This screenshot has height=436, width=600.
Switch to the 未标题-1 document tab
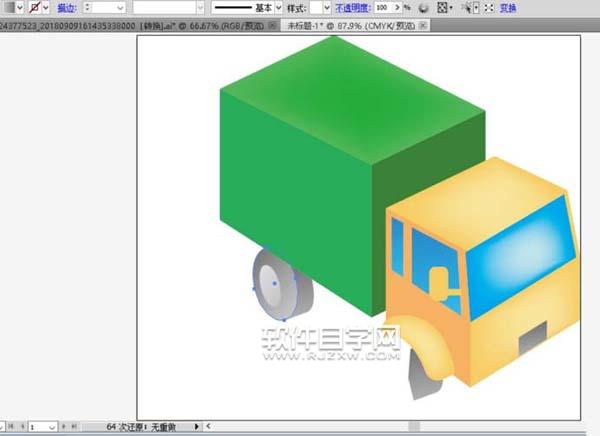351,26
